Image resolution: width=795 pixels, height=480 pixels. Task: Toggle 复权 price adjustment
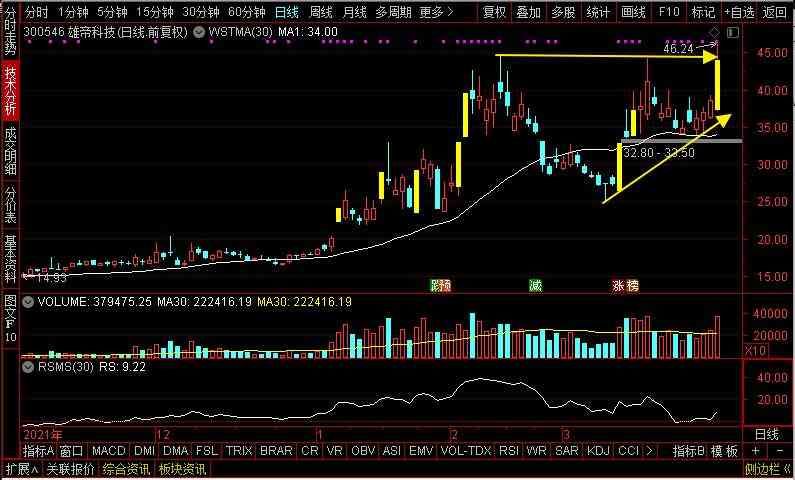[x=494, y=12]
